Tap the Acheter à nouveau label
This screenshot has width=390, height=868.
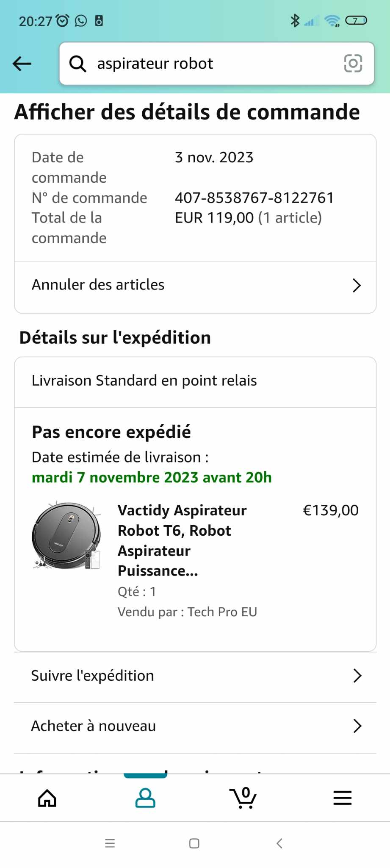(94, 726)
